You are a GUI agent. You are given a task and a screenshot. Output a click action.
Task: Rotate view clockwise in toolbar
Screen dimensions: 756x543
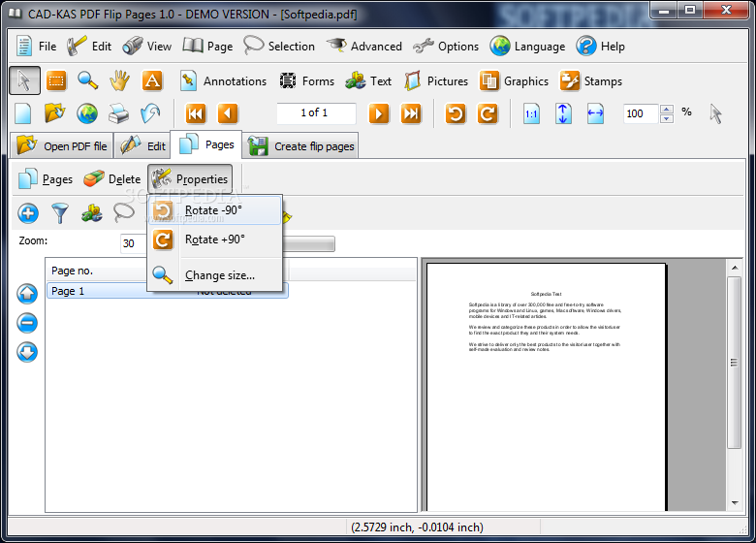(488, 113)
